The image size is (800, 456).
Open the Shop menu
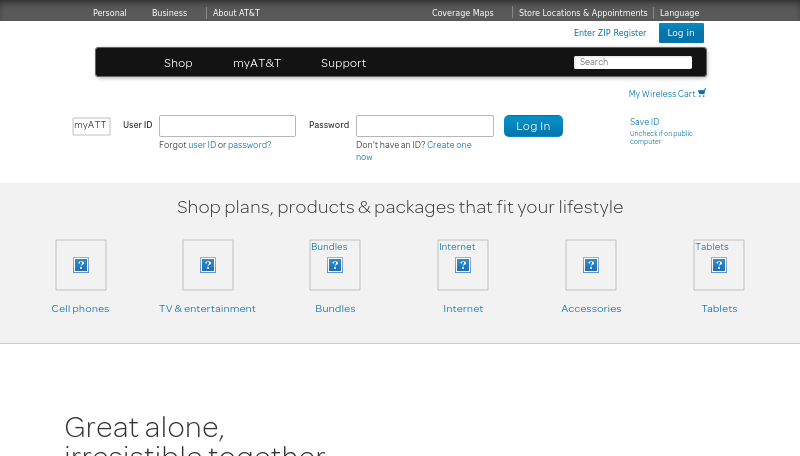click(x=178, y=63)
